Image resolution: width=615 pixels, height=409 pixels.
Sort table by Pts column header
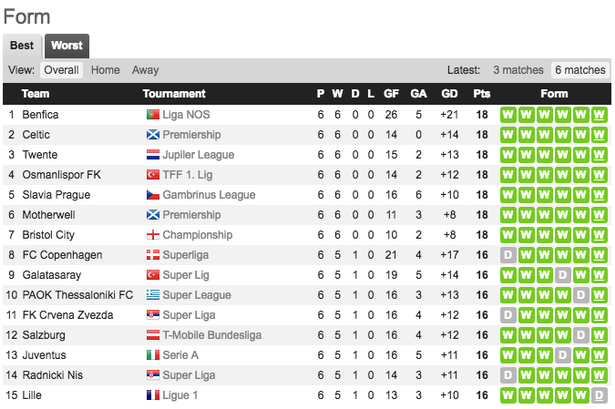click(482, 94)
